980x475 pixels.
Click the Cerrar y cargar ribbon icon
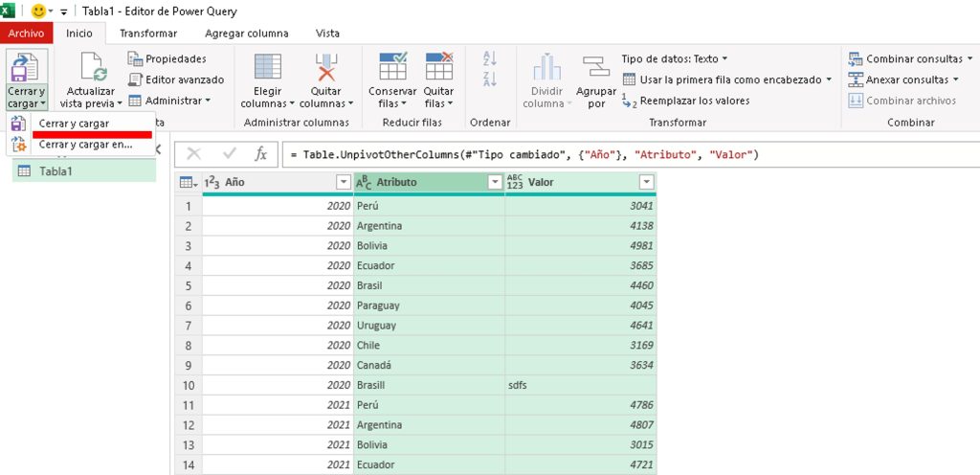pos(26,67)
